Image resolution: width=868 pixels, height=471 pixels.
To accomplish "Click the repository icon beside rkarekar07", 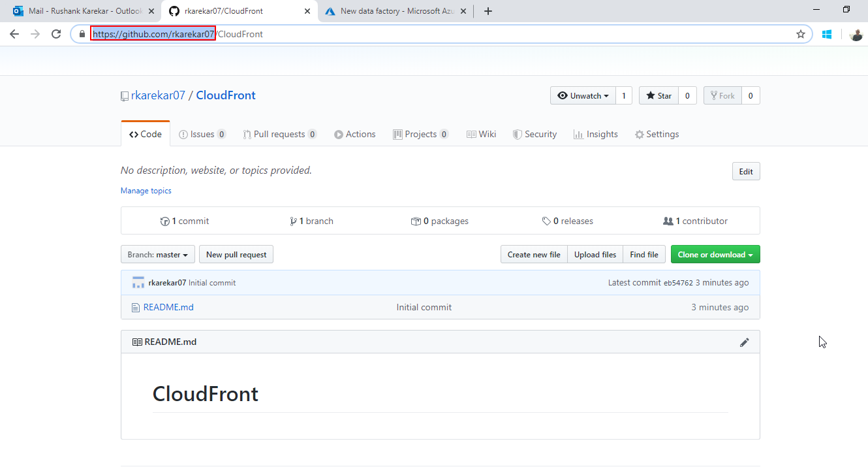I will coord(125,96).
